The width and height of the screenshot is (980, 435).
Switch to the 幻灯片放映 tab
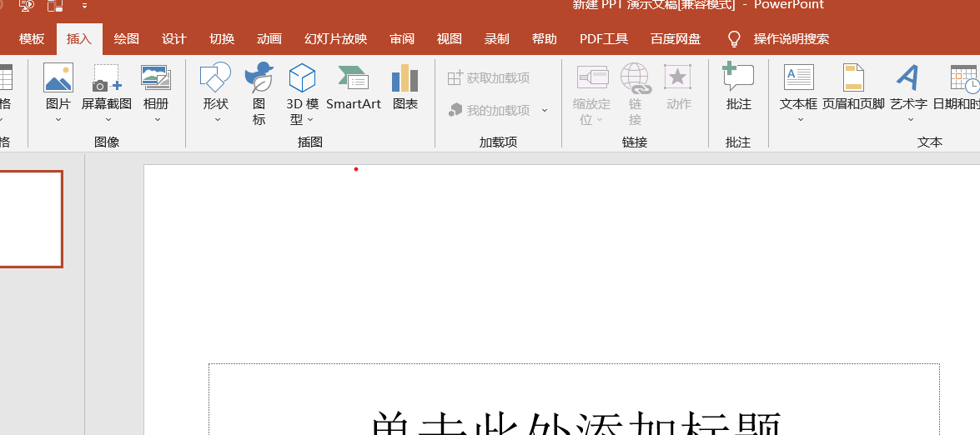click(335, 39)
